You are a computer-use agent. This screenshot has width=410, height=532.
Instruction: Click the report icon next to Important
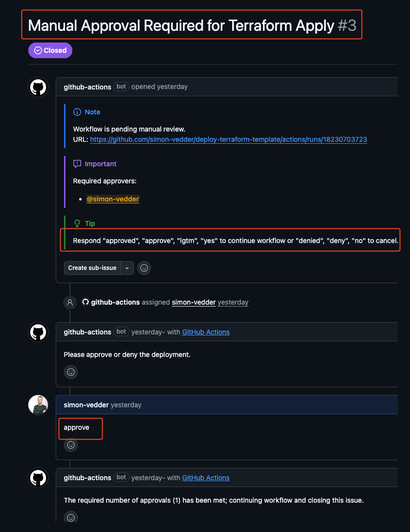point(77,164)
